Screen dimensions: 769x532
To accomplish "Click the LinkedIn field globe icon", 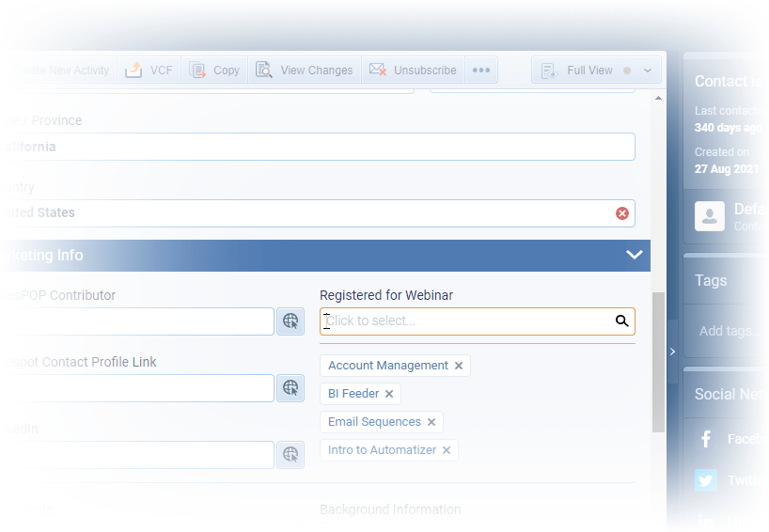I will [x=290, y=455].
